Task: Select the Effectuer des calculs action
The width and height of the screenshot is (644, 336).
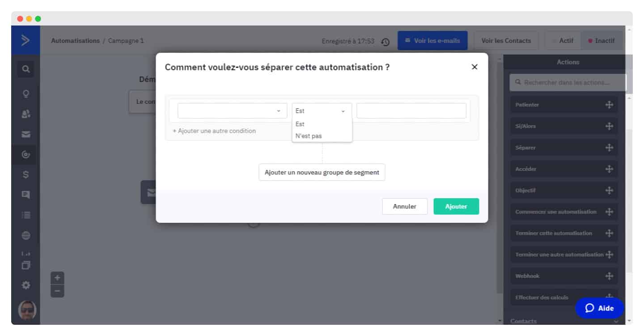Action: pos(564,298)
